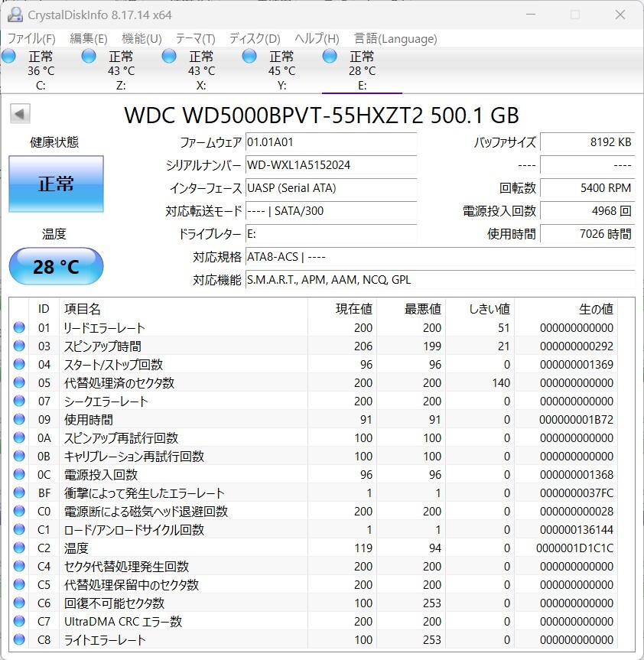
Task: Click status icon for 0B キャリブレーション再試行回数
Action: pos(19,457)
